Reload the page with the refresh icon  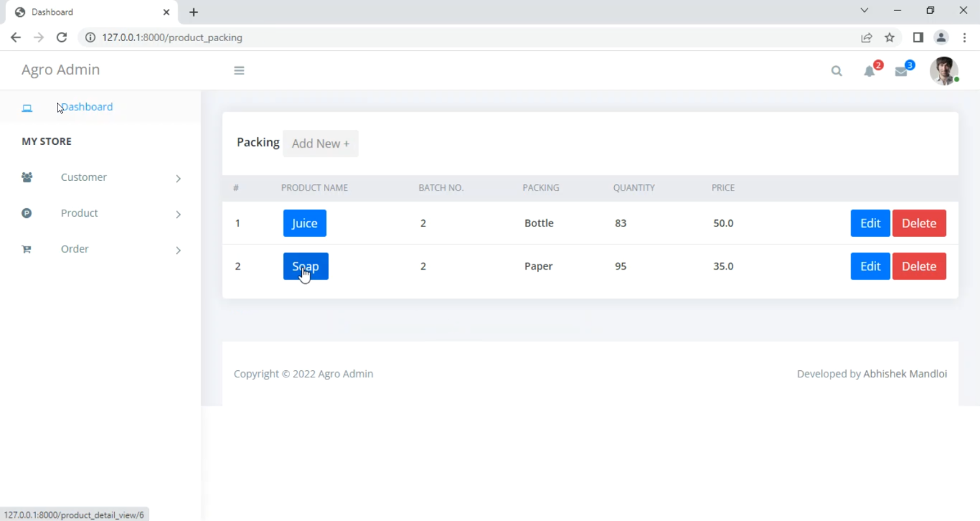61,37
